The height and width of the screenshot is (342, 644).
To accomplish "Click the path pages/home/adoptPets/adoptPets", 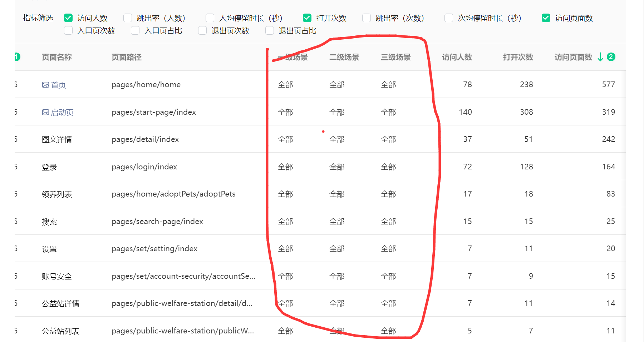I will point(173,194).
